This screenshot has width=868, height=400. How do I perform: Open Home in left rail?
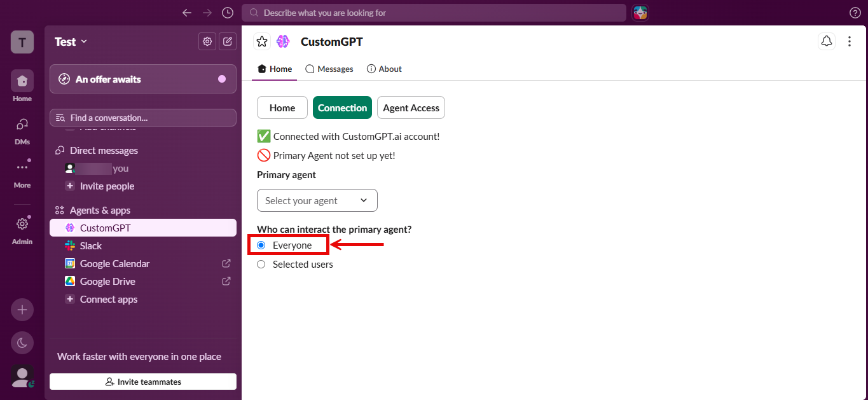22,86
